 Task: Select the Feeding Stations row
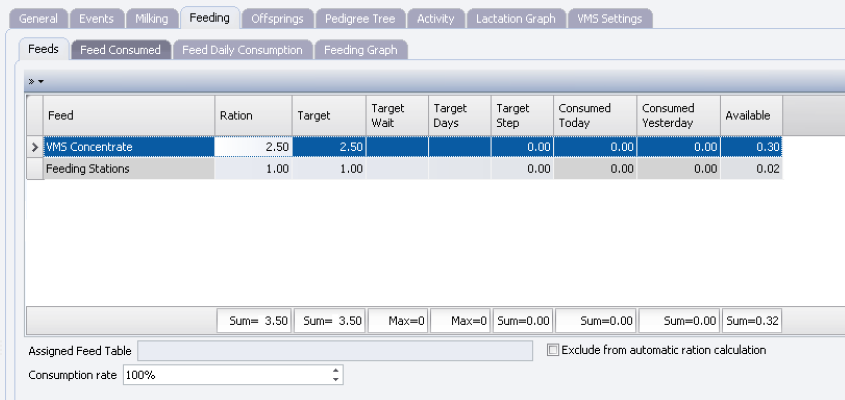(128, 169)
